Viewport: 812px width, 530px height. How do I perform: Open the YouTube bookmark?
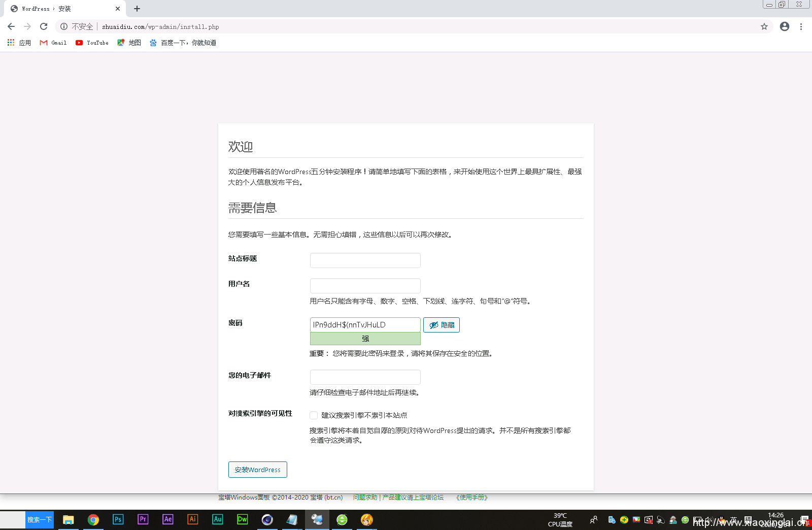coord(92,43)
